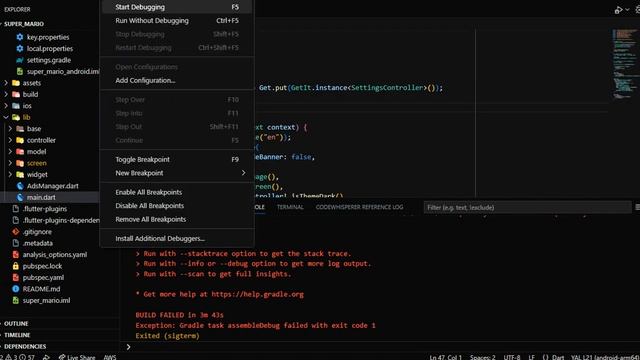Click local.properties gear file icon
The height and width of the screenshot is (360, 640).
(20, 49)
